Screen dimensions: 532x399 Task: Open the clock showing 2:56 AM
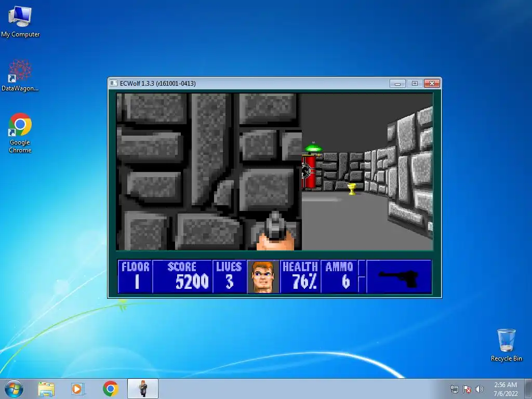pos(506,389)
